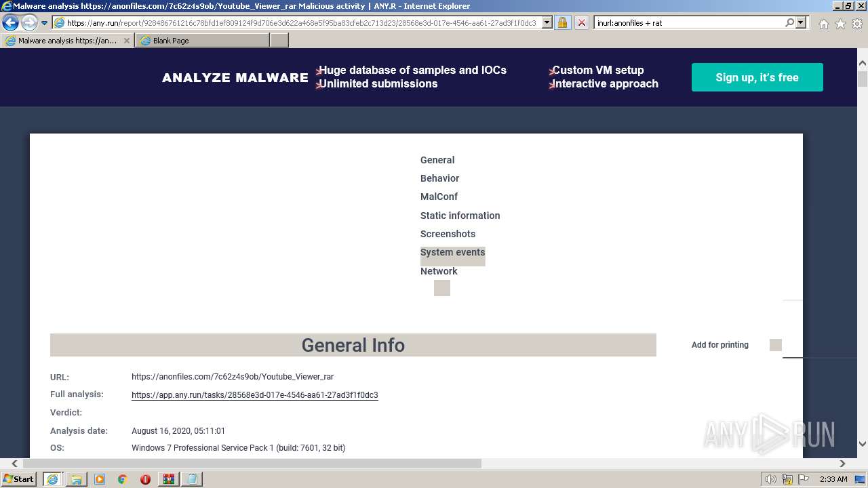Launch Windows Media Player taskbar icon

pyautogui.click(x=100, y=479)
